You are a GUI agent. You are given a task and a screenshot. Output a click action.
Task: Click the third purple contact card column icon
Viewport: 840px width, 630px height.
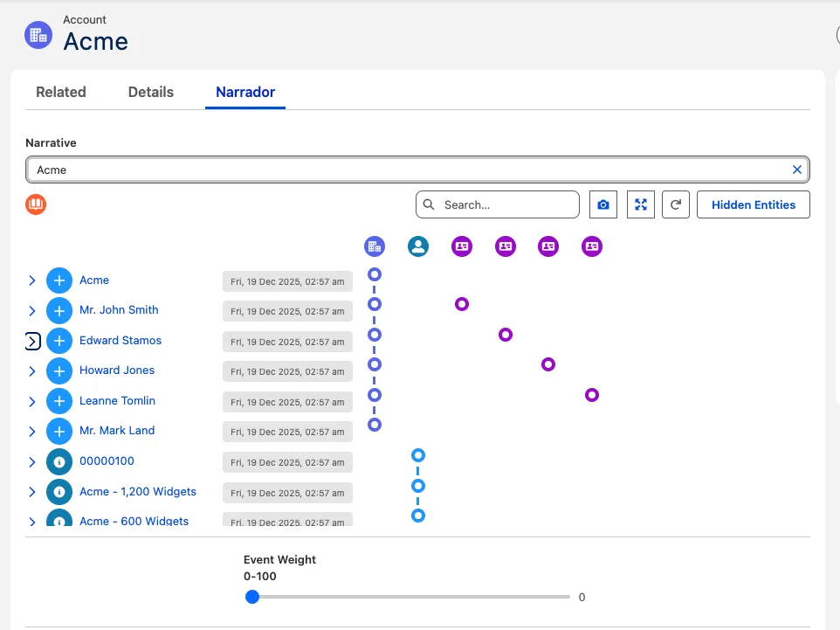point(548,246)
